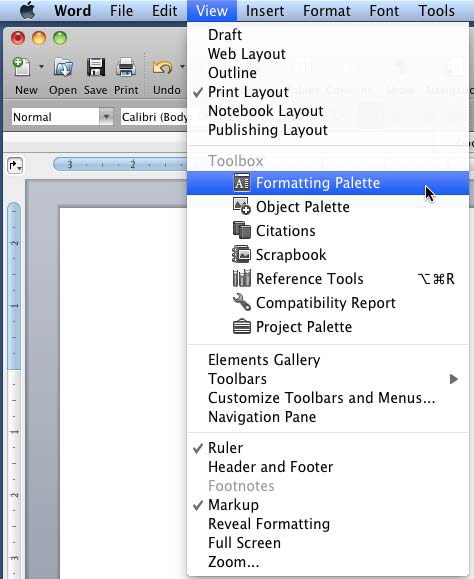Switch to Draft view
The width and height of the screenshot is (474, 579).
click(x=328, y=35)
